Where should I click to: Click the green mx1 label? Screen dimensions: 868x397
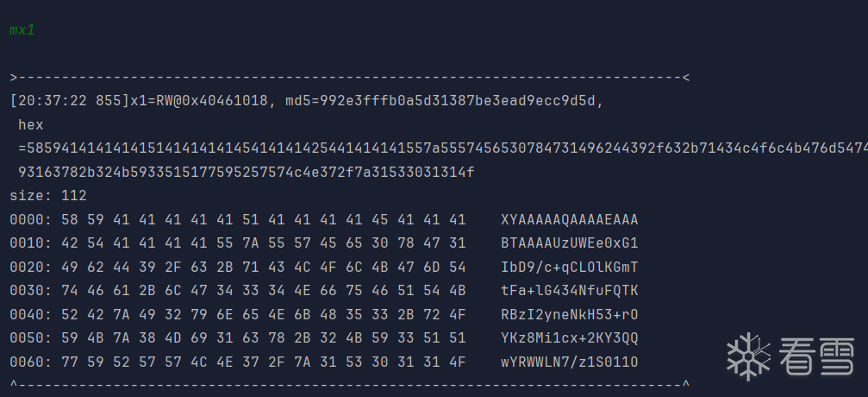22,30
